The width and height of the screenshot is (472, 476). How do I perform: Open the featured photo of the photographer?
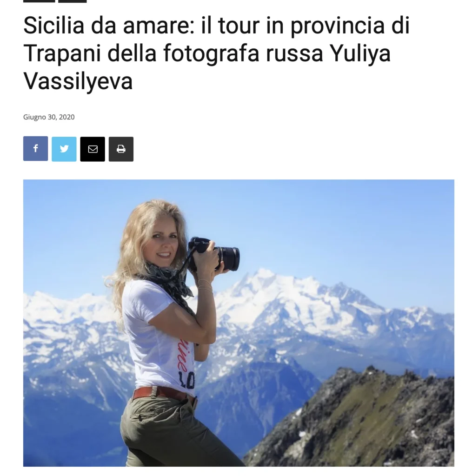(239, 323)
